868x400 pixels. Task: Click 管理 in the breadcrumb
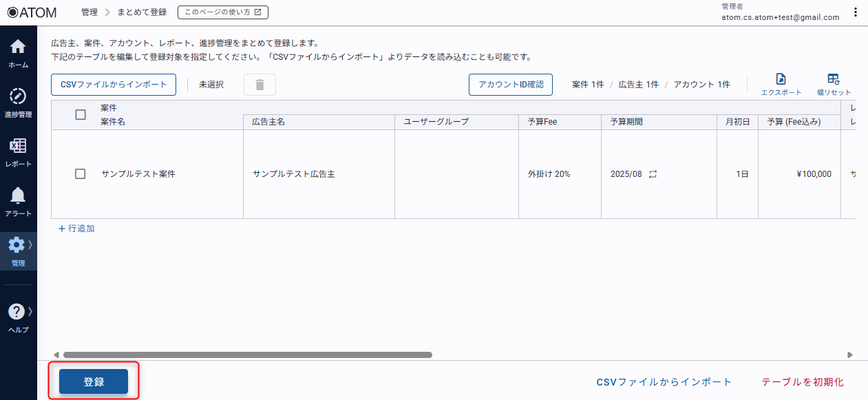(x=89, y=12)
